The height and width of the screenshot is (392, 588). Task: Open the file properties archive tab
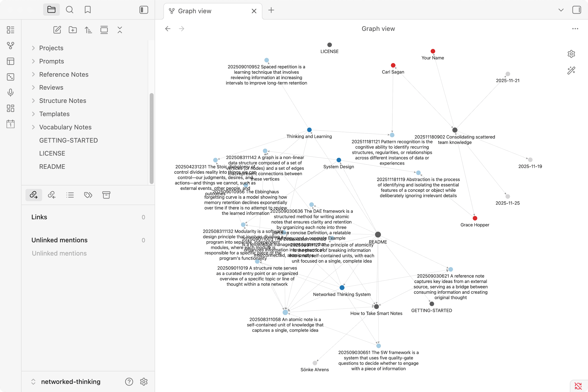[x=106, y=195]
